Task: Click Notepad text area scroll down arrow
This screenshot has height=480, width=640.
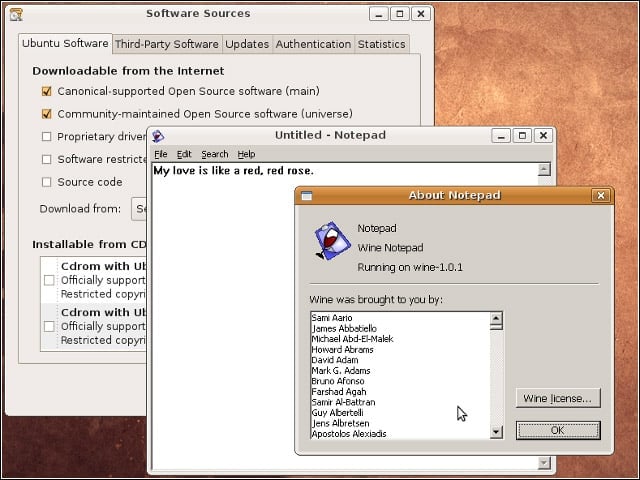Action: point(544,462)
